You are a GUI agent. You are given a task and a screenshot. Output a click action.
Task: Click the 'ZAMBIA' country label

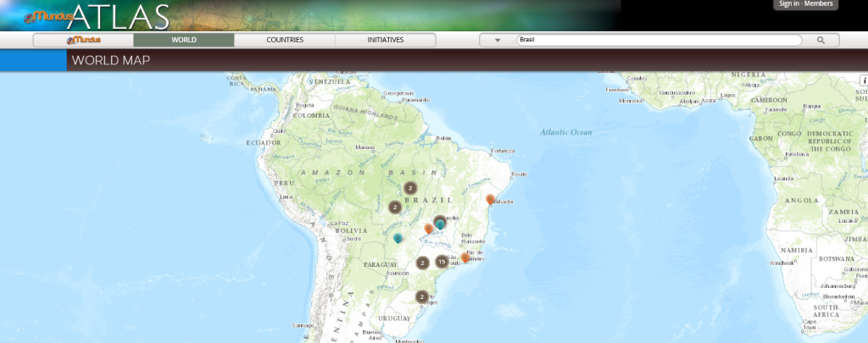point(843,213)
